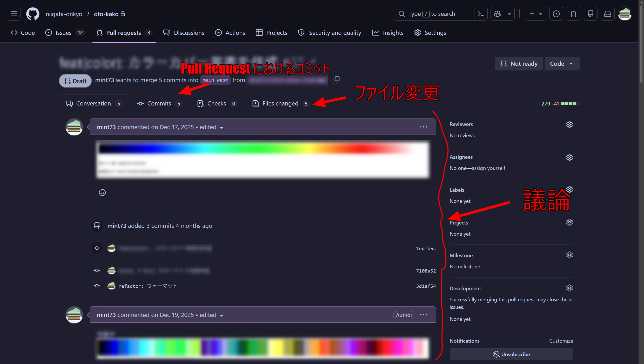Open the striped color palette image in second comment

point(263,348)
